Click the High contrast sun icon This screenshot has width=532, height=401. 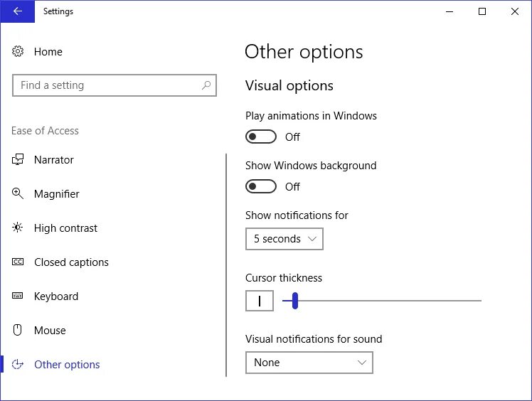[x=18, y=228]
